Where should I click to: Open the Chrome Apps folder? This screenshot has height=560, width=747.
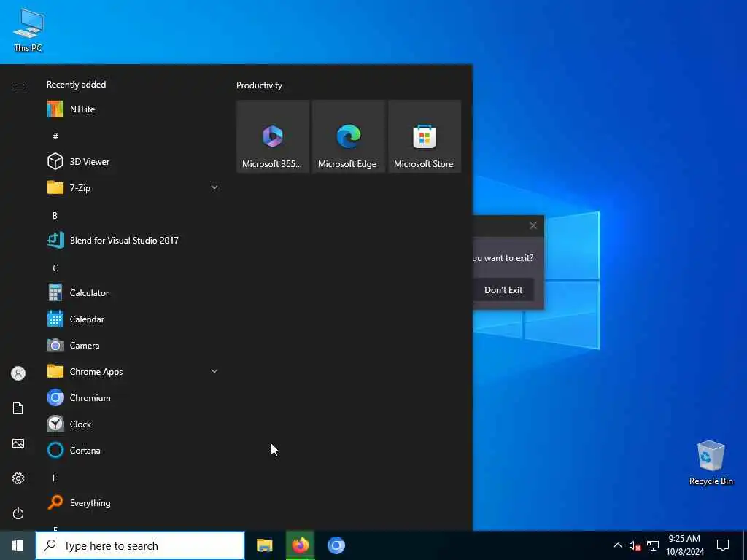click(133, 371)
